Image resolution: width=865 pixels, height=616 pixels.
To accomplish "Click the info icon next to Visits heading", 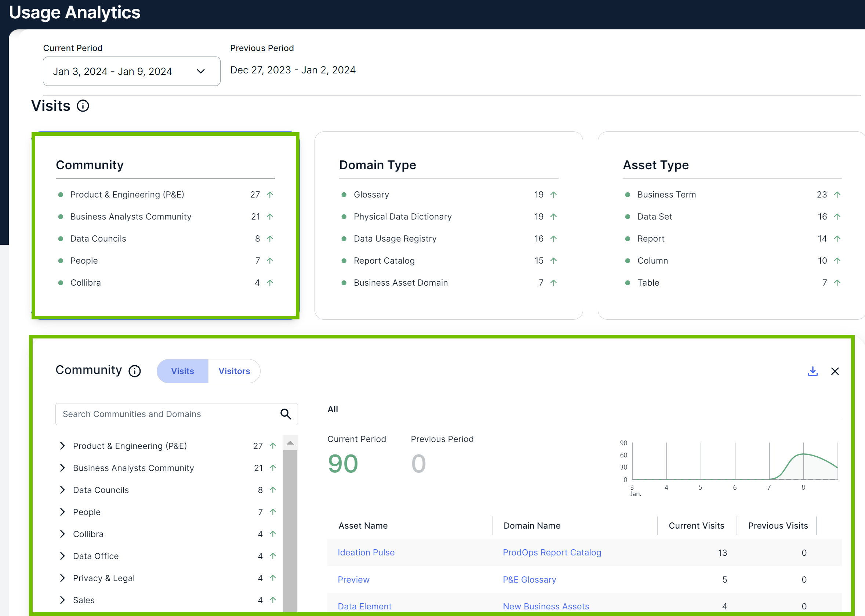I will (83, 106).
